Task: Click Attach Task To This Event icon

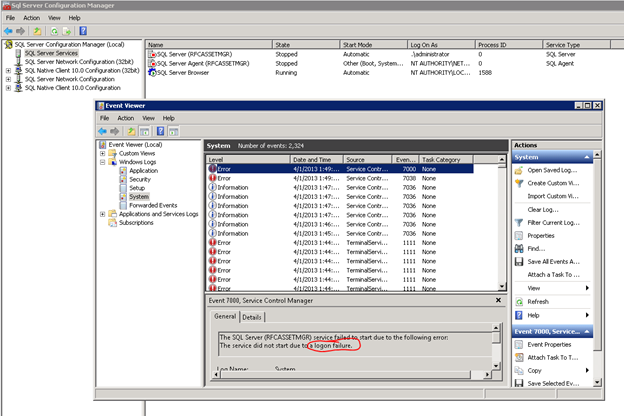Action: click(519, 357)
